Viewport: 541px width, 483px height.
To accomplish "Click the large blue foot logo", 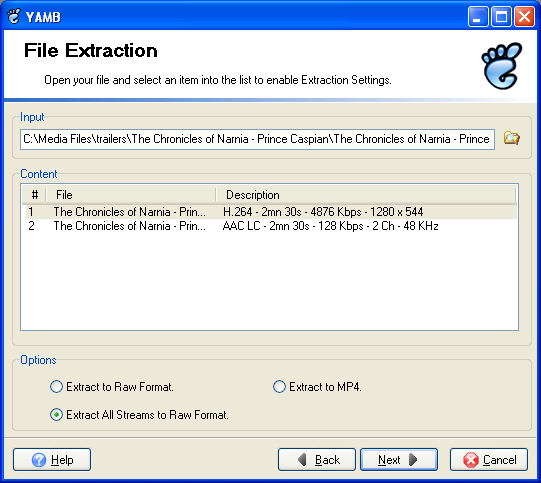I will click(502, 66).
